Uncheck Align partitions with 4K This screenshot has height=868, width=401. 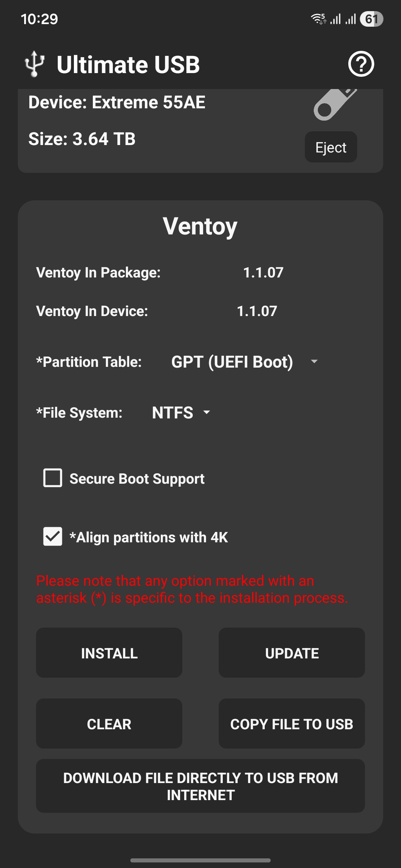coord(53,536)
